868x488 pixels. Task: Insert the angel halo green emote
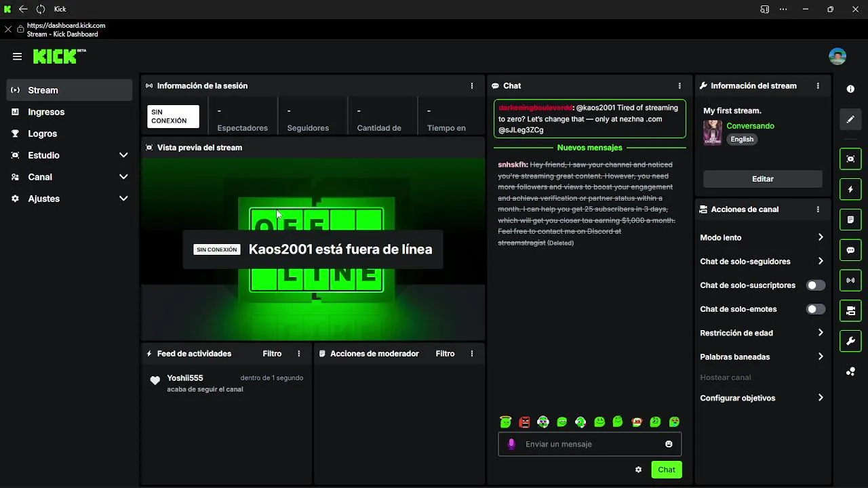(x=505, y=422)
